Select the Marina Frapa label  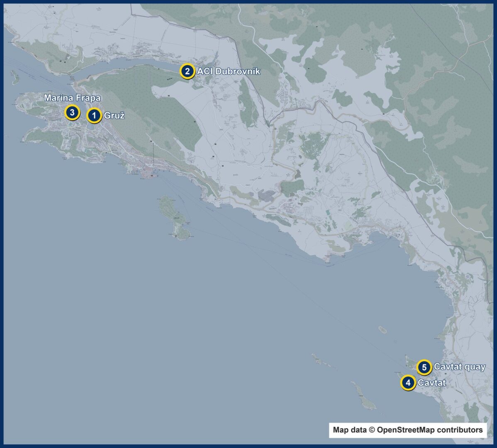72,98
